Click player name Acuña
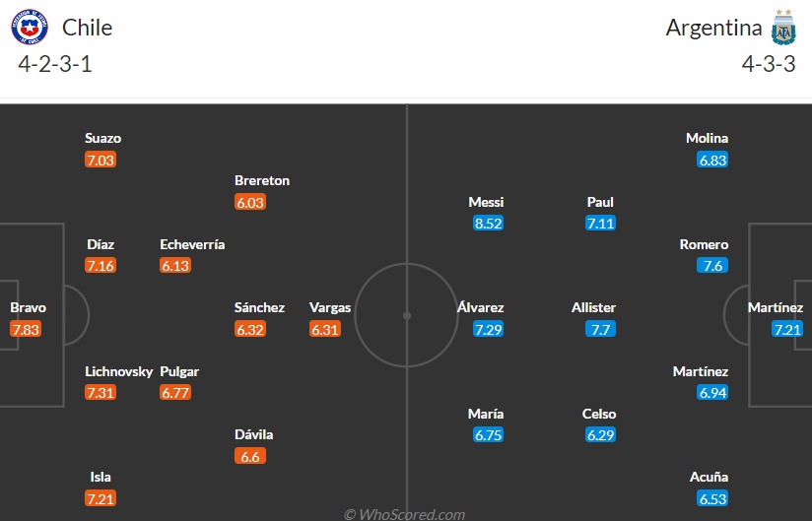The width and height of the screenshot is (812, 521). tap(709, 477)
